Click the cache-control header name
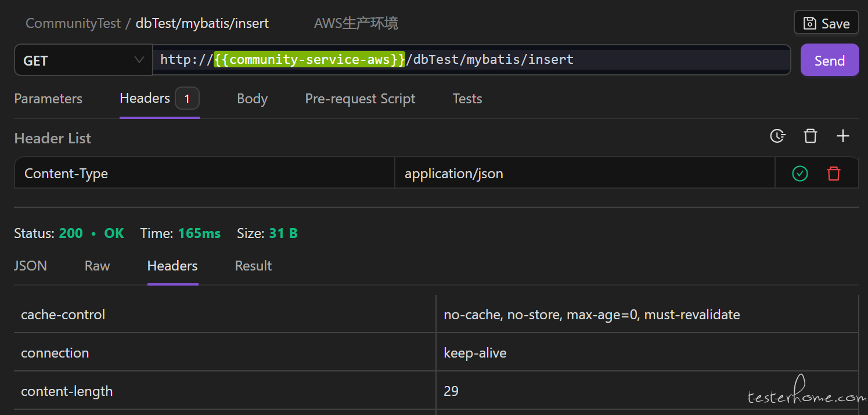 [x=63, y=315]
